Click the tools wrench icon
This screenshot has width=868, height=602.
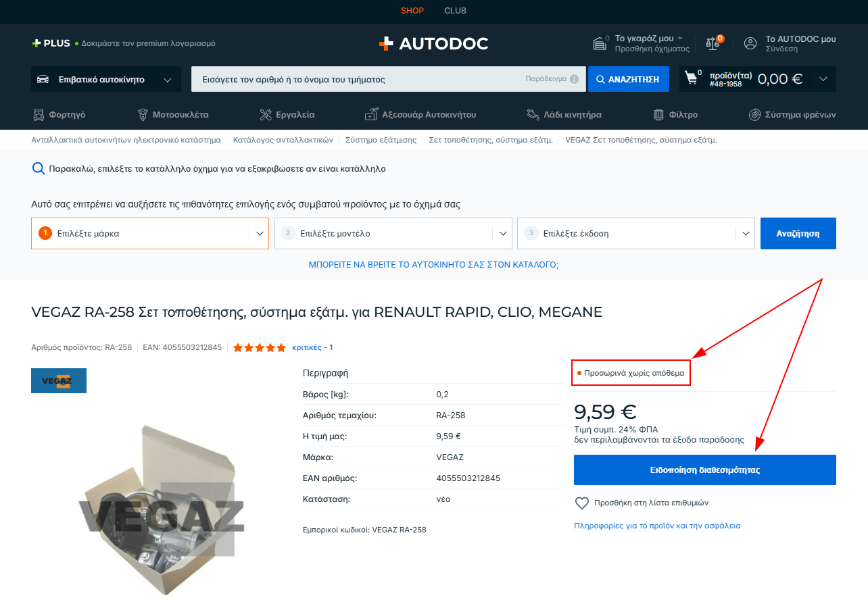(266, 115)
